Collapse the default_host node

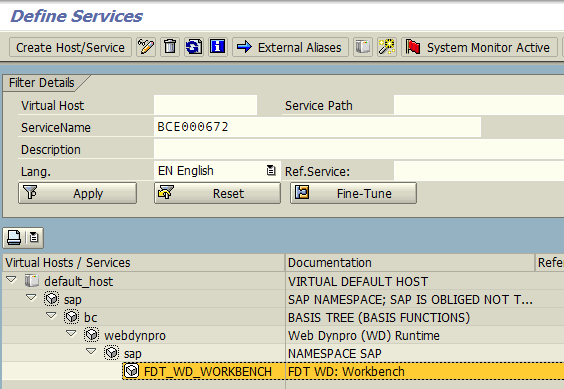coord(12,280)
